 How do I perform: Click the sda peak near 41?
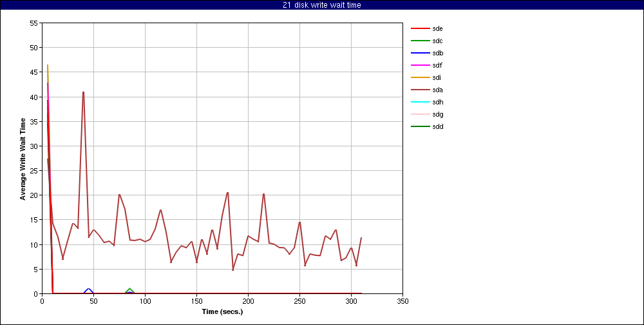[83, 93]
